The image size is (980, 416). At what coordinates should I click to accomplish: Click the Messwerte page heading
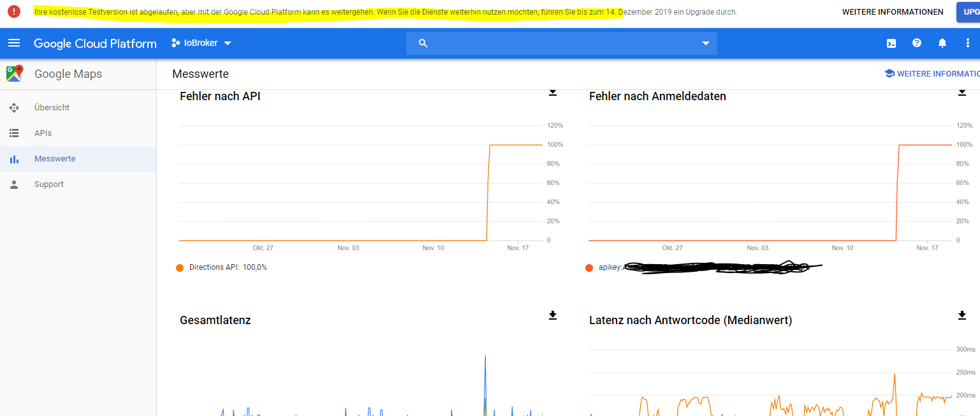click(x=200, y=75)
